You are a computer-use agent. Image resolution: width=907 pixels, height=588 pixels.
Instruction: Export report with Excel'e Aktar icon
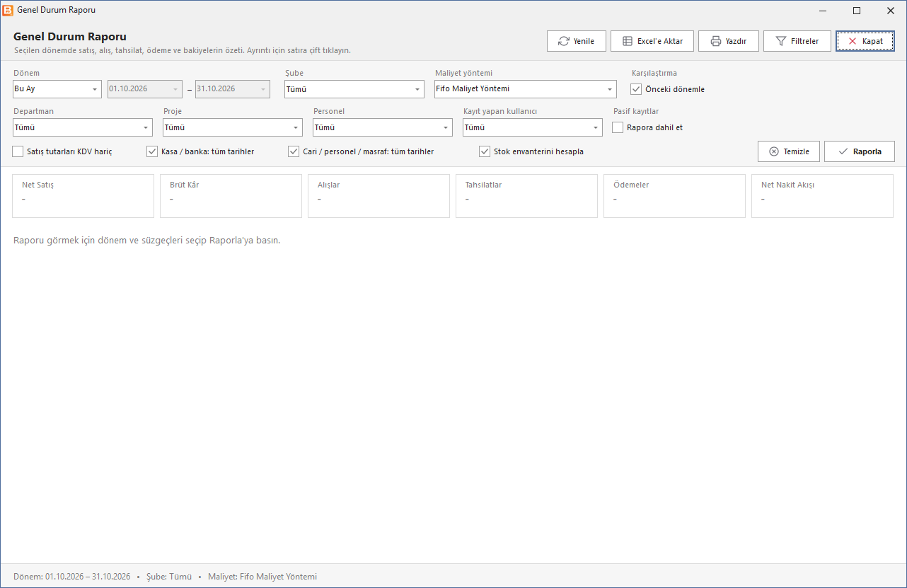652,41
